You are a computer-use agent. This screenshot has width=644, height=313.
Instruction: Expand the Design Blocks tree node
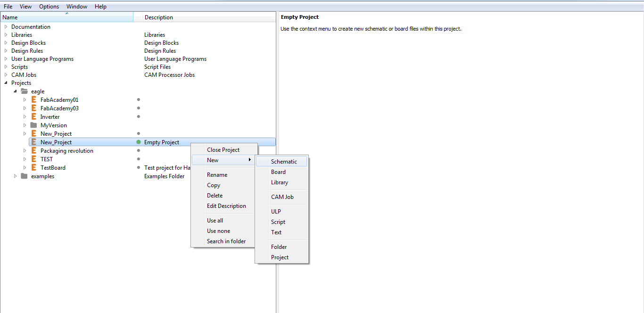pos(6,43)
